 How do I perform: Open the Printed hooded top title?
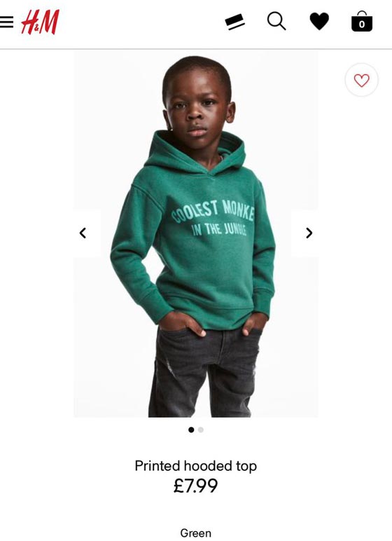coord(195,466)
